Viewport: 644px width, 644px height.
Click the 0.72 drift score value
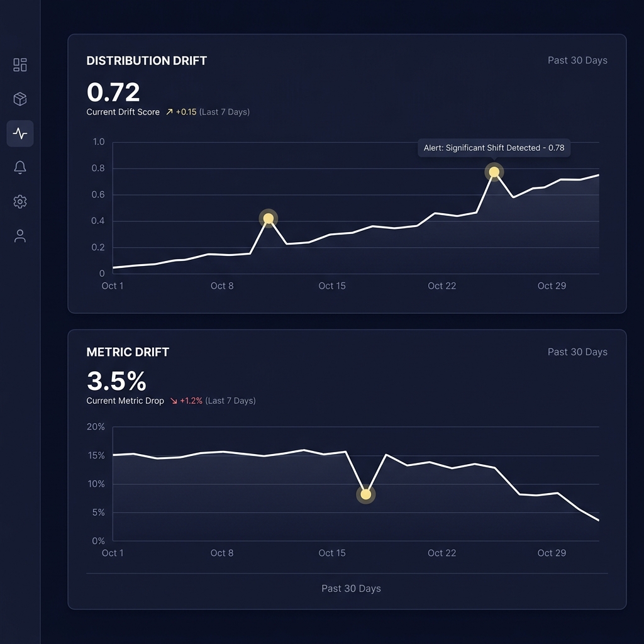click(113, 92)
